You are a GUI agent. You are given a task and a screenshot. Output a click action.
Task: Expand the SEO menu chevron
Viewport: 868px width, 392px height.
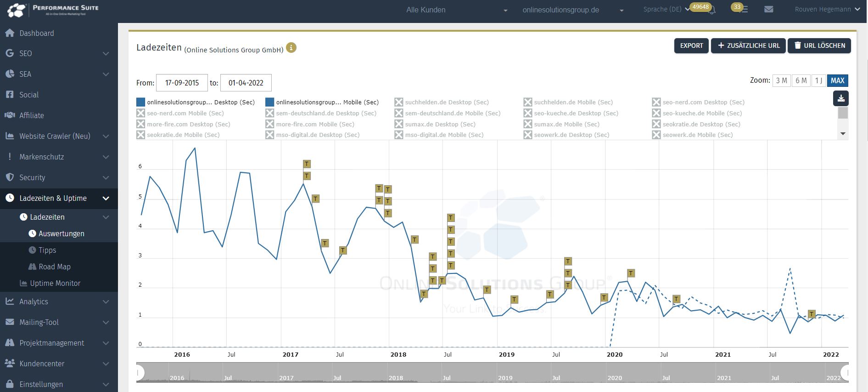[x=106, y=53]
